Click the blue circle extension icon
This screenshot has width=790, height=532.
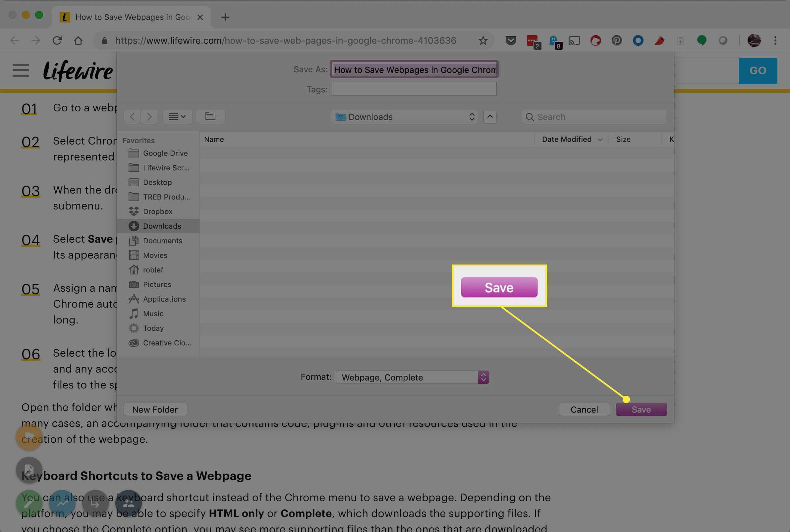(x=638, y=41)
